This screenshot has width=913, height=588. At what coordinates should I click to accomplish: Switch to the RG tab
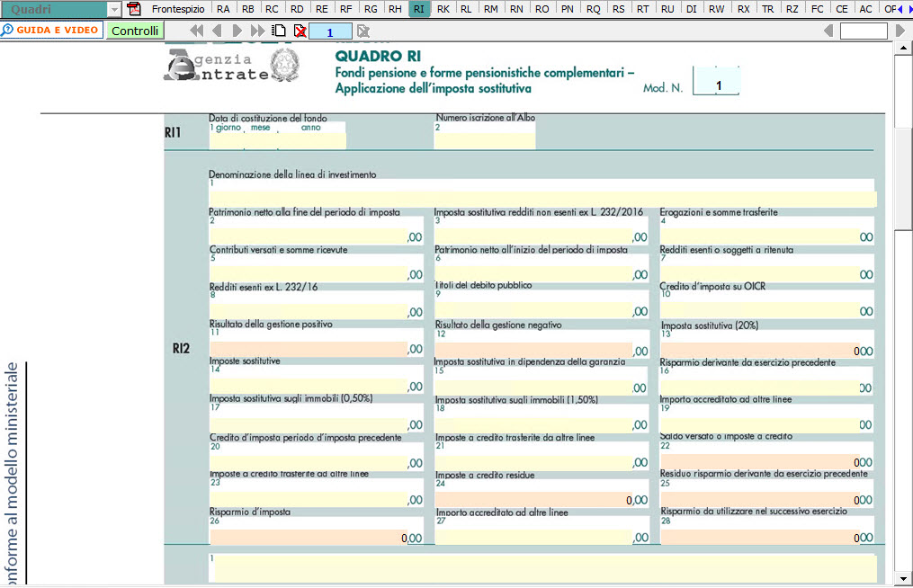pyautogui.click(x=371, y=9)
